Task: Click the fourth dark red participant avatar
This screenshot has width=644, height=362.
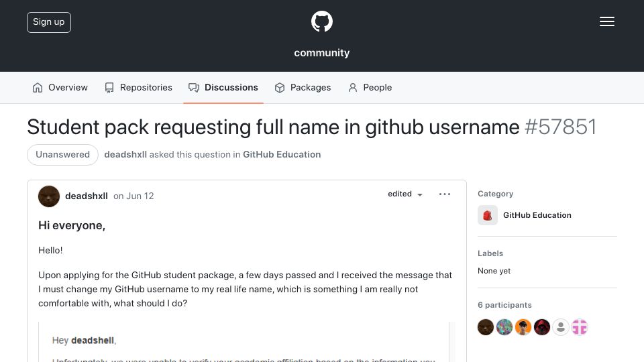Action: point(542,327)
